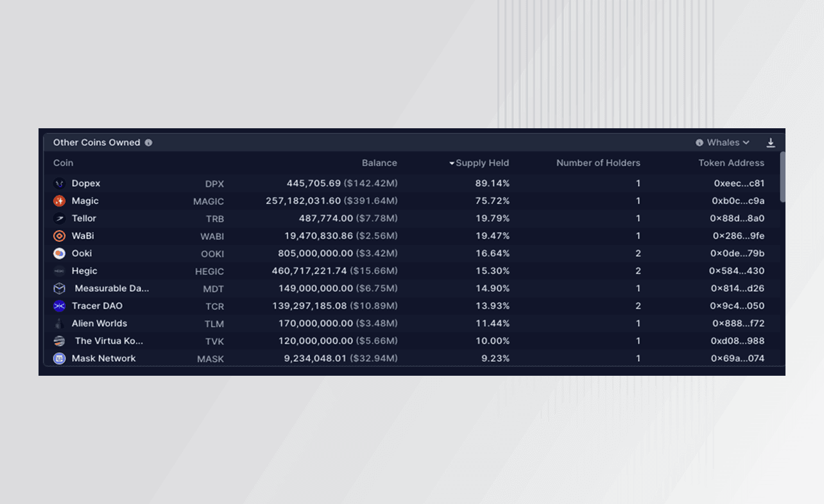Image resolution: width=824 pixels, height=504 pixels.
Task: Click the HEGIC ticker symbol
Action: (x=210, y=272)
